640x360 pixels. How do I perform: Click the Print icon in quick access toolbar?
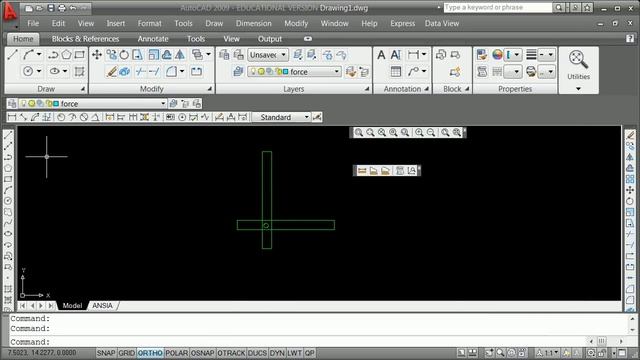(x=62, y=8)
